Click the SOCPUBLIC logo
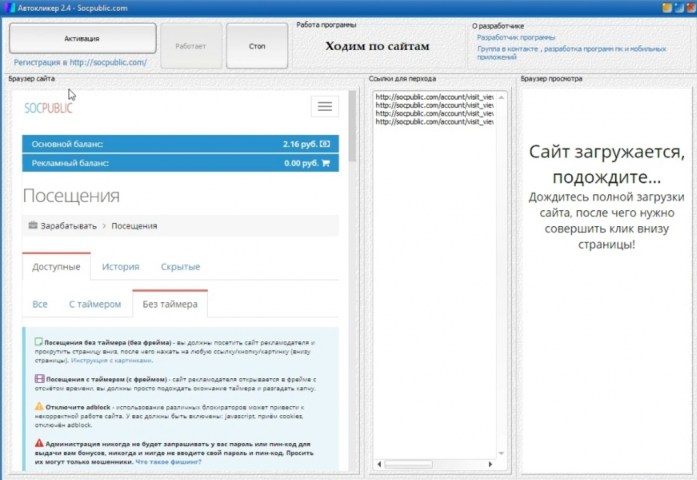This screenshot has height=480, width=697. click(48, 108)
